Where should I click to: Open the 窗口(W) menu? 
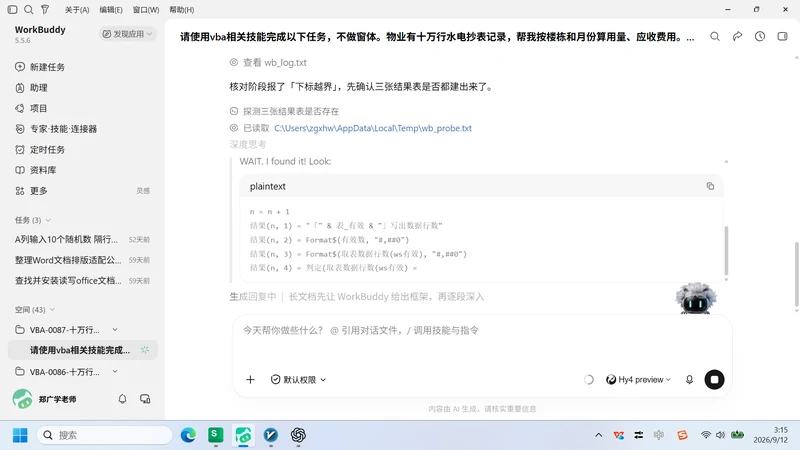click(x=145, y=10)
